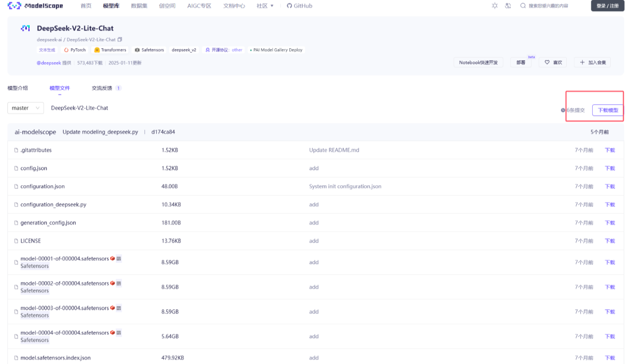Copy model ID icon next to deepseek-ai / DeepSeek-V2-Lite-Chat

click(120, 39)
